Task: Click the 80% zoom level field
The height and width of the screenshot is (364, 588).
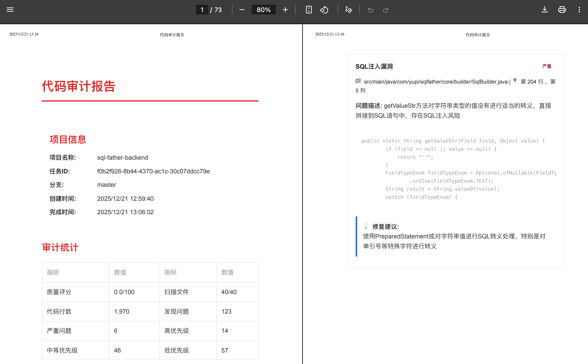Action: tap(263, 10)
